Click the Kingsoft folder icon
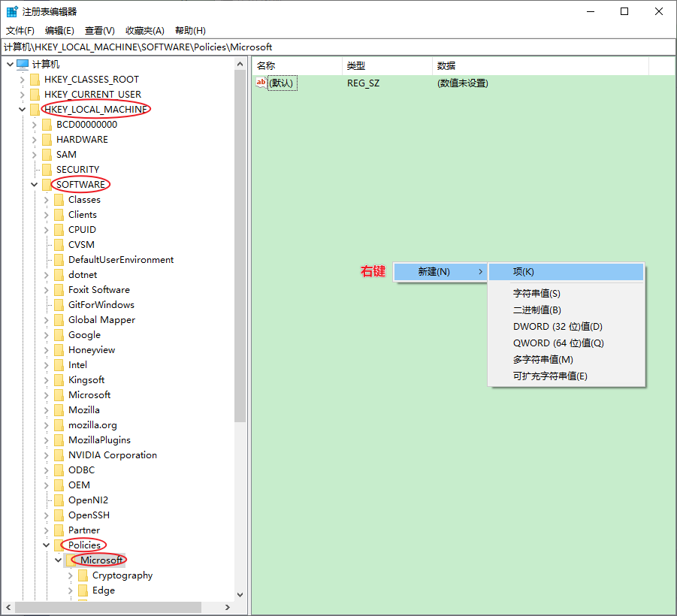 pyautogui.click(x=59, y=380)
